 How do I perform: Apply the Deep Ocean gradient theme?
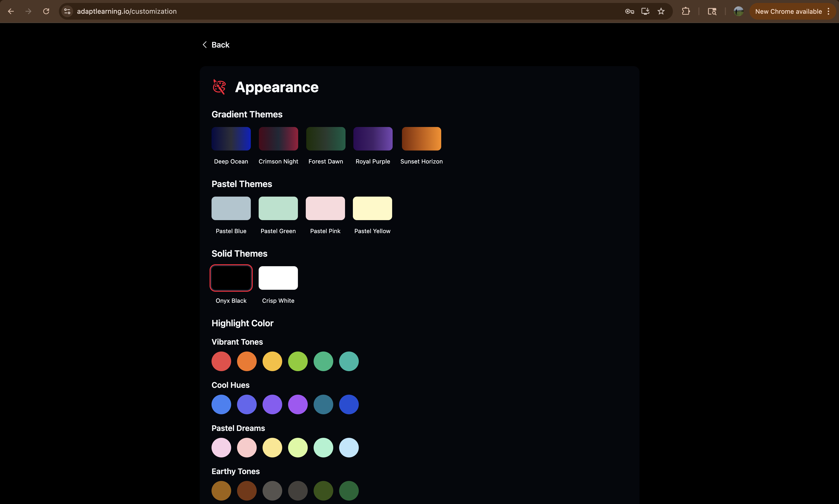pos(231,139)
